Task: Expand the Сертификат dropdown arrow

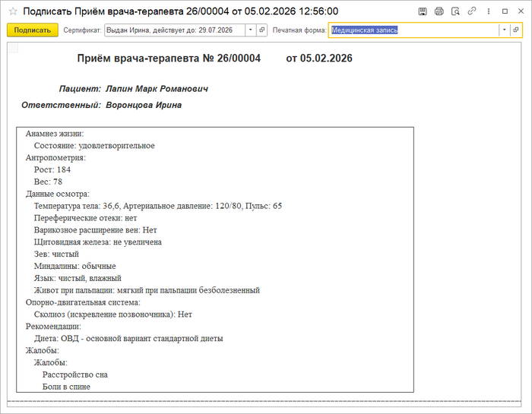Action: tap(250, 30)
